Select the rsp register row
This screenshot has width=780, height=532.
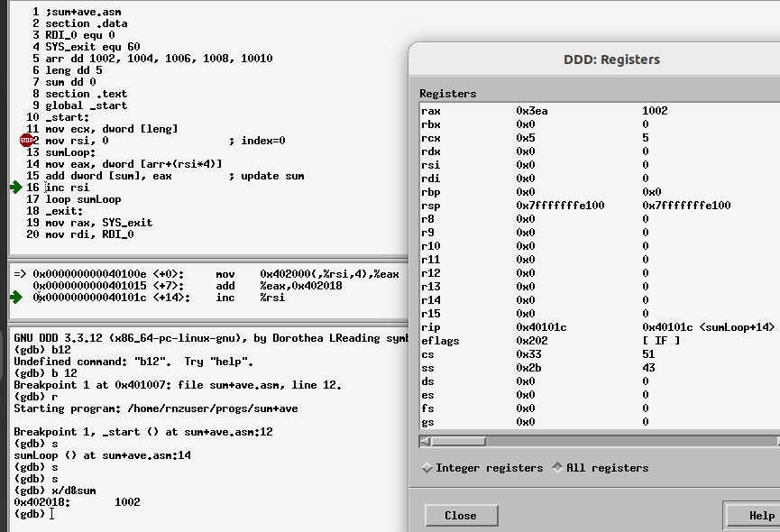[x=600, y=206]
